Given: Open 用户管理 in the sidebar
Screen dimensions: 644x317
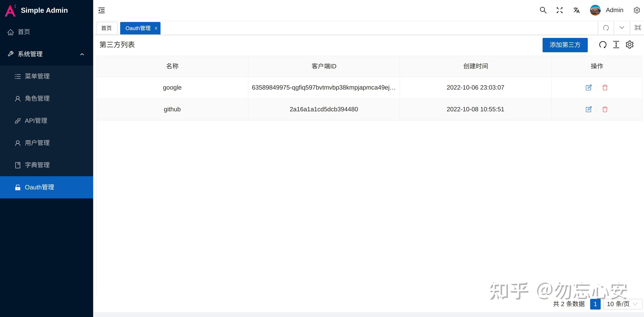Looking at the screenshot, I should (x=37, y=143).
